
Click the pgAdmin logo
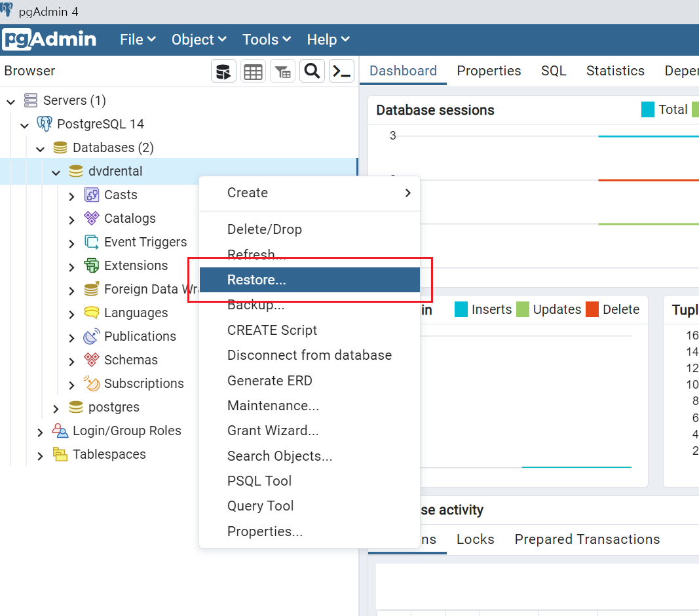coord(49,39)
